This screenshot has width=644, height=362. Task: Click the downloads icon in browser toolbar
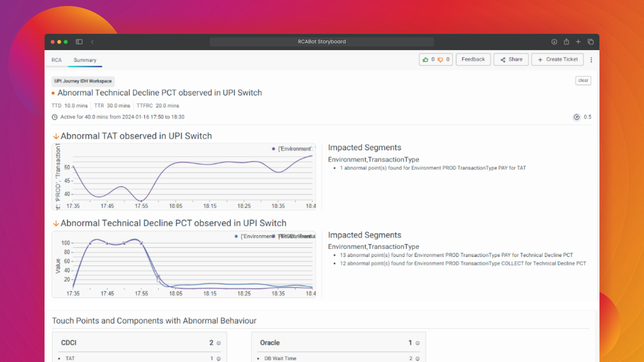tap(554, 42)
